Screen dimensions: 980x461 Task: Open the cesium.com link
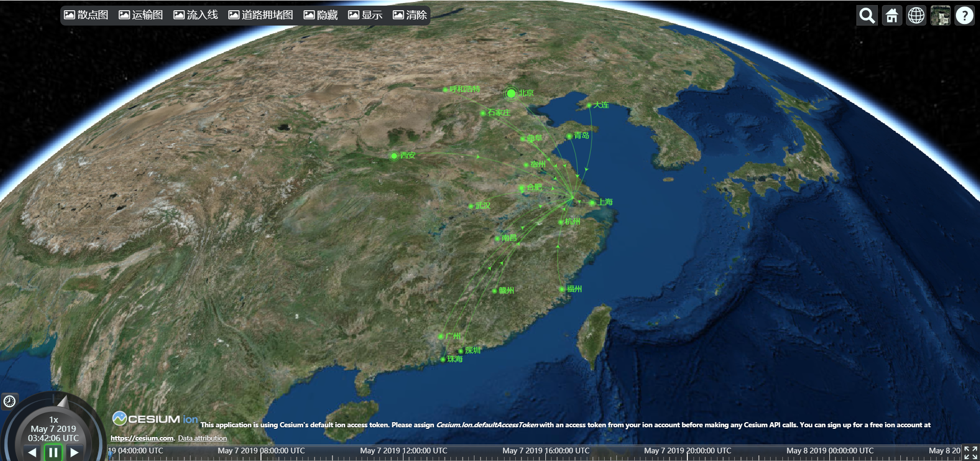[x=142, y=438]
